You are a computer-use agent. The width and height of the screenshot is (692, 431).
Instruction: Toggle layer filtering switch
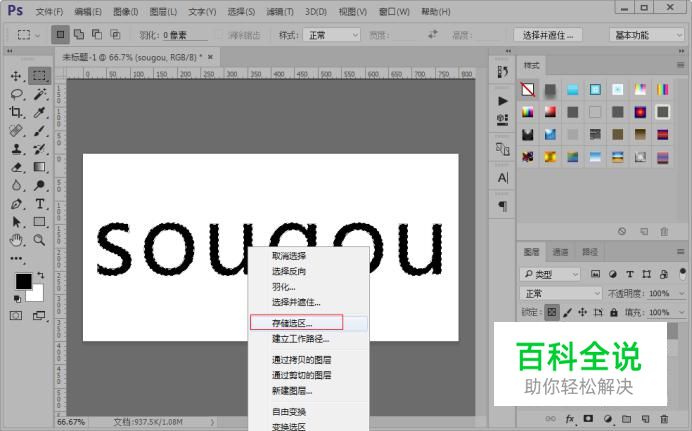pyautogui.click(x=682, y=274)
